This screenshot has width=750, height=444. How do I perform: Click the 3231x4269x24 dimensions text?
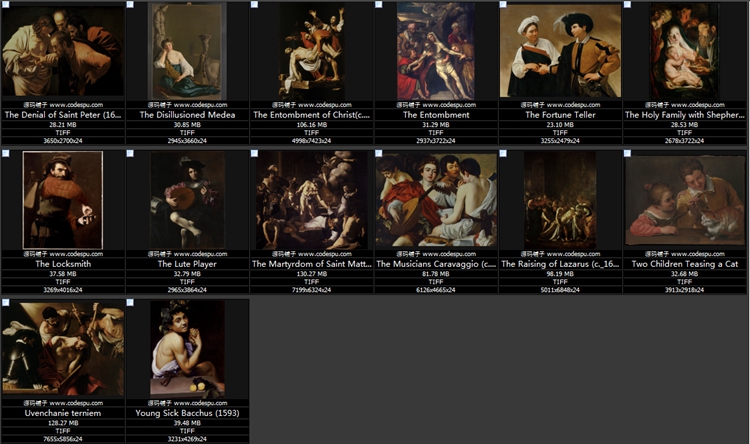187,439
